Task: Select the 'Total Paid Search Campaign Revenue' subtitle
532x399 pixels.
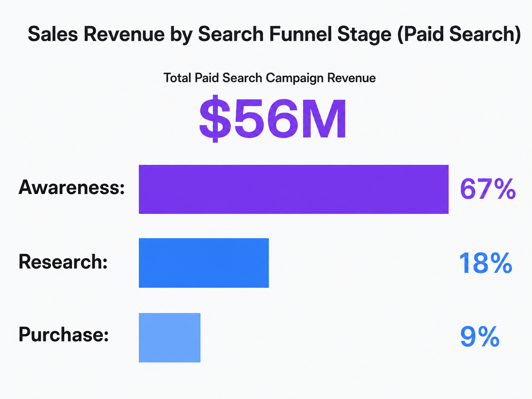Action: pos(269,78)
